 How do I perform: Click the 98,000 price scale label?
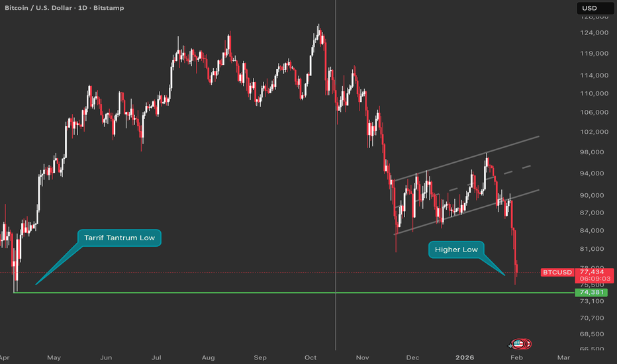pyautogui.click(x=593, y=152)
